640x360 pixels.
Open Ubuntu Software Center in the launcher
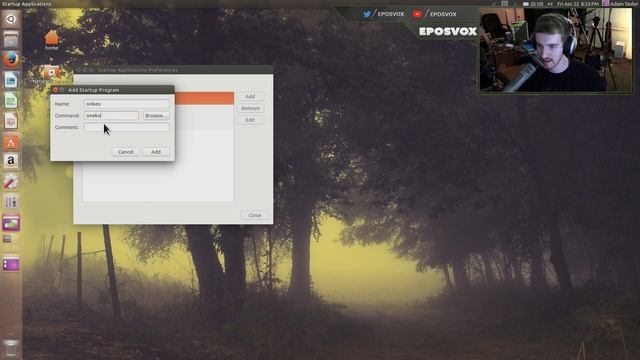click(x=11, y=142)
